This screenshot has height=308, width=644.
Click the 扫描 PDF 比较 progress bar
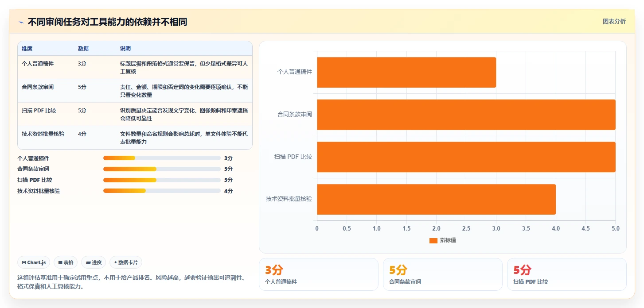(162, 180)
